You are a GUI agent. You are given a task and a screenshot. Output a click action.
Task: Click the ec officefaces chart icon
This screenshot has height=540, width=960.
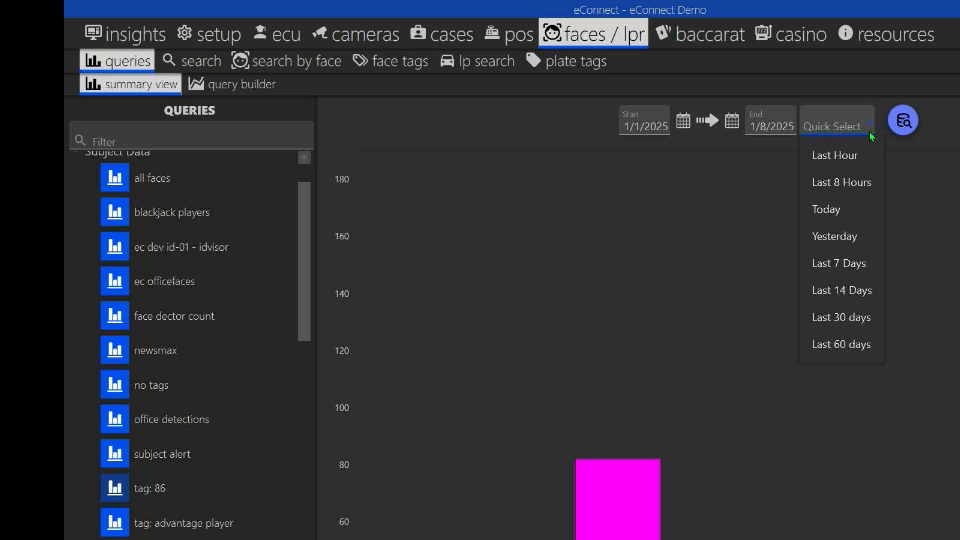pos(114,281)
